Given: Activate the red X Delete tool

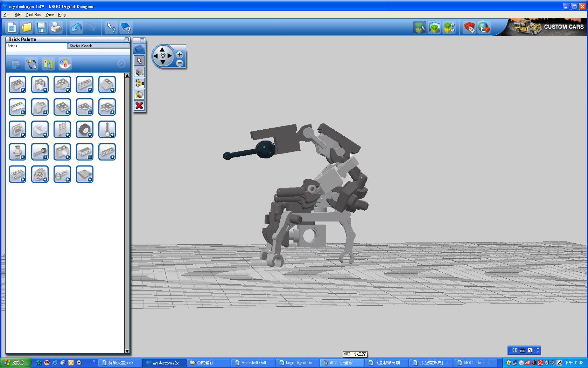Looking at the screenshot, I should [139, 105].
